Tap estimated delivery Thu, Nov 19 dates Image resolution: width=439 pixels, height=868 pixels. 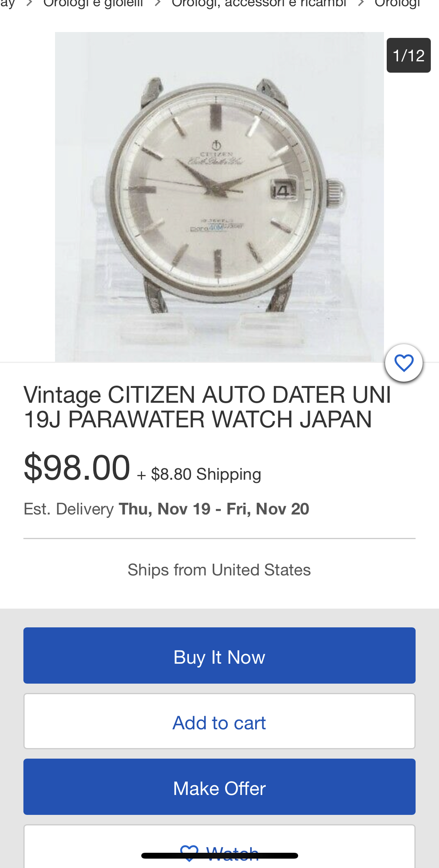pos(214,509)
